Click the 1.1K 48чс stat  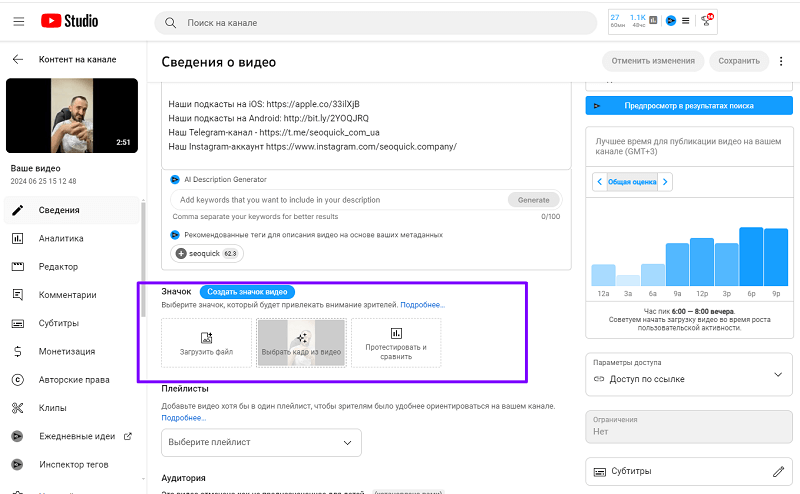point(638,20)
